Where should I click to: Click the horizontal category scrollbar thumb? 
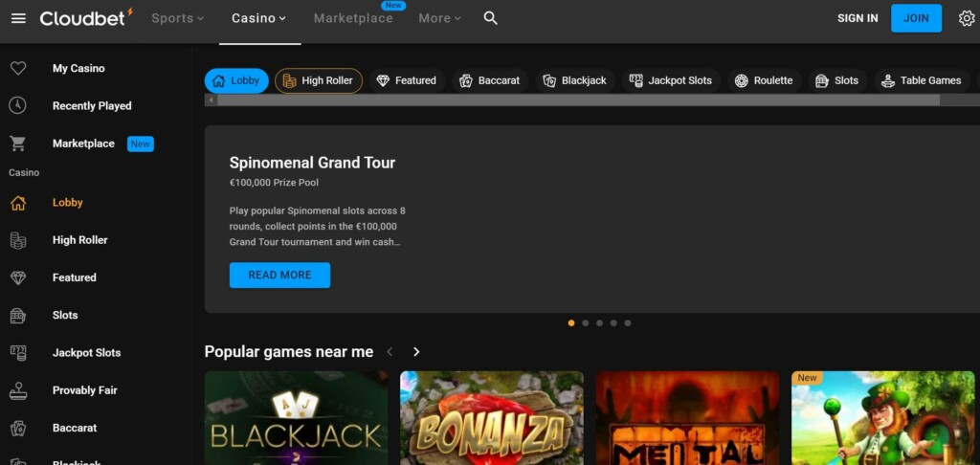tap(578, 100)
